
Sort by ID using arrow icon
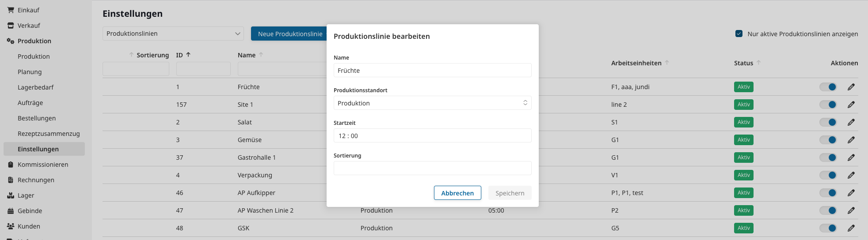pyautogui.click(x=188, y=55)
